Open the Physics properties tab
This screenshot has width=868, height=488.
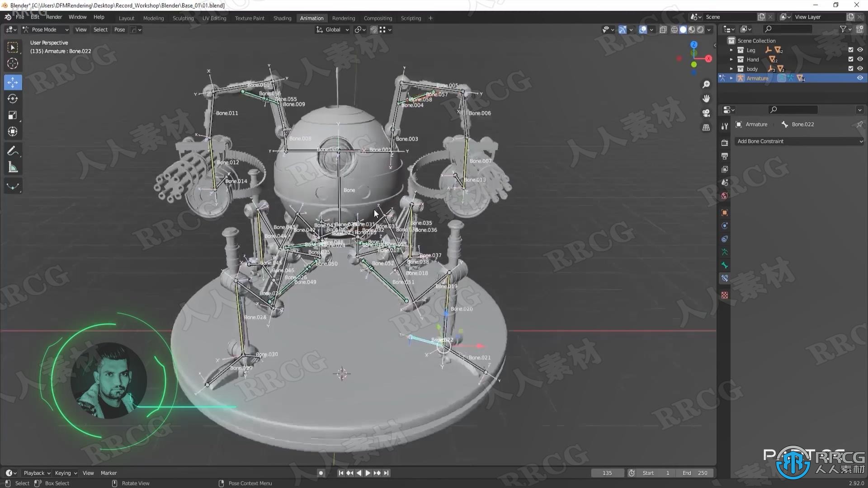click(x=725, y=225)
